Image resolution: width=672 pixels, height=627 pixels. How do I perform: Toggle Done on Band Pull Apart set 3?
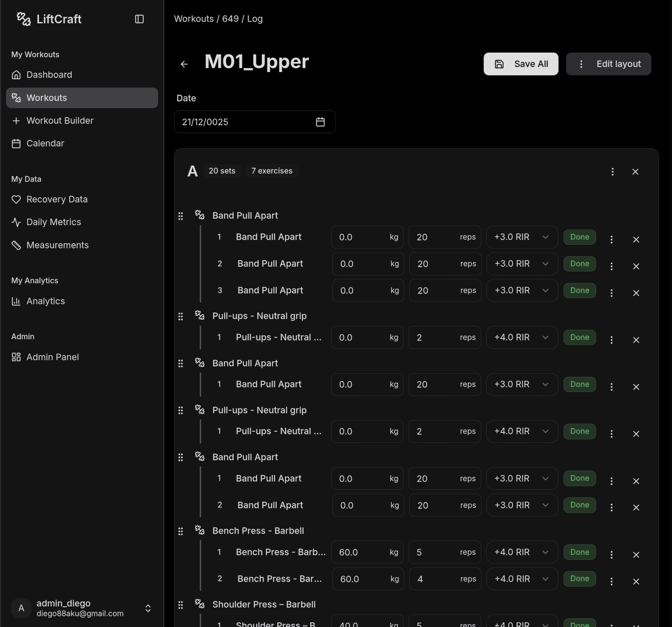579,290
